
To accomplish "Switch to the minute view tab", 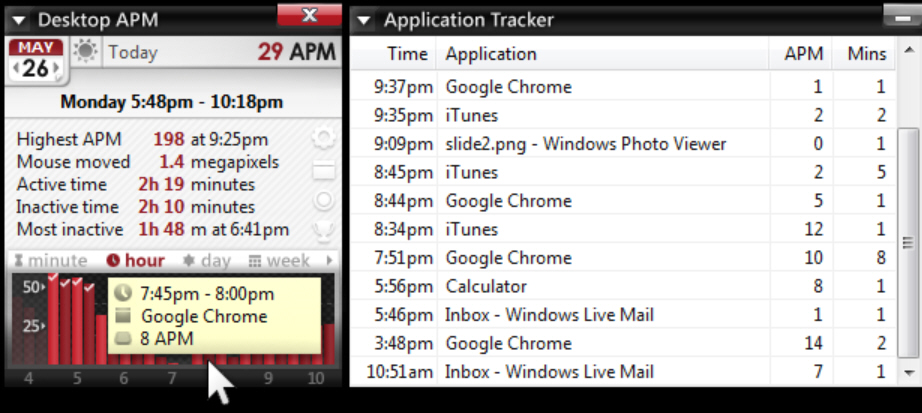I will pos(51,260).
